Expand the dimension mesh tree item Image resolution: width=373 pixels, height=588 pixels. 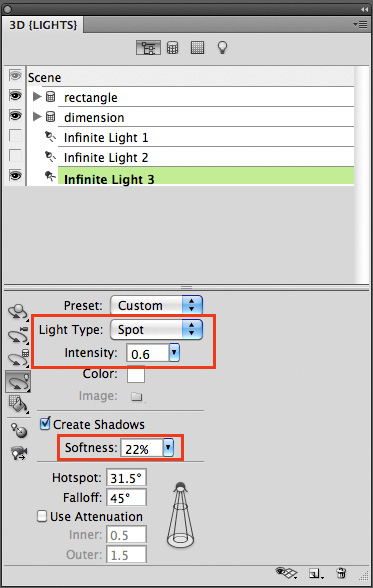pos(37,117)
